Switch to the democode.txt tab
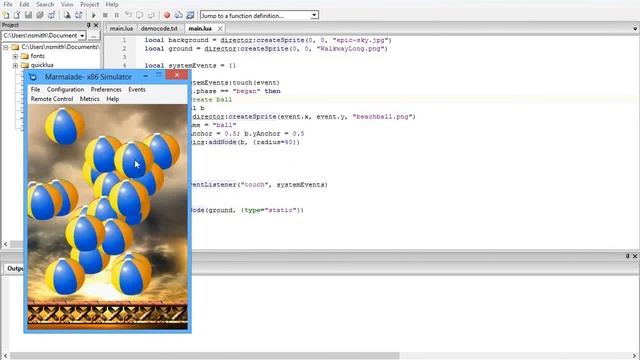The width and height of the screenshot is (640, 360). pyautogui.click(x=159, y=29)
